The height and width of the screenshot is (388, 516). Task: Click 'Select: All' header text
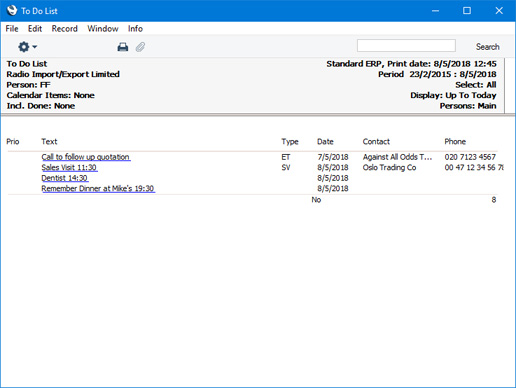point(476,85)
